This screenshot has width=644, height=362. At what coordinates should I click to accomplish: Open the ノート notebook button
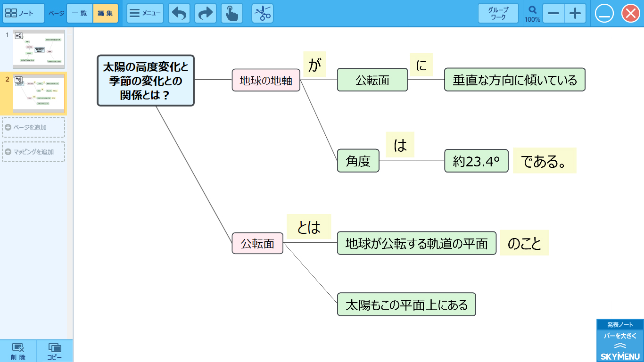tap(24, 13)
